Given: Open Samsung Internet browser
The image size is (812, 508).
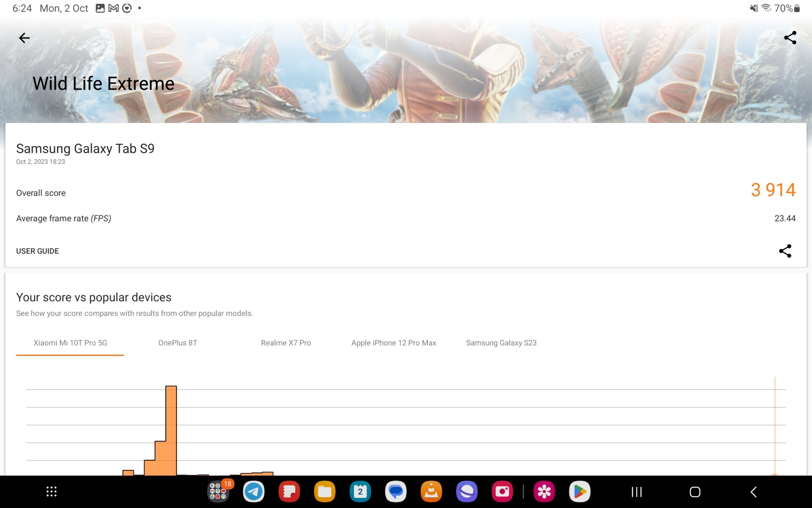Looking at the screenshot, I should click(467, 491).
